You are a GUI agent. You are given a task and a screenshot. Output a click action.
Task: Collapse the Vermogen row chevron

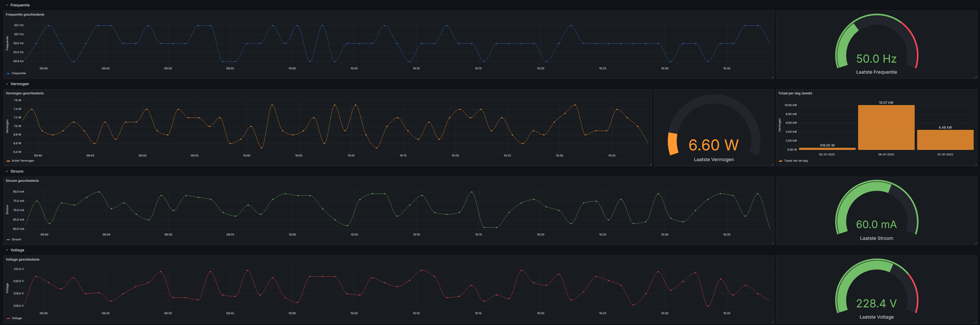coord(7,84)
